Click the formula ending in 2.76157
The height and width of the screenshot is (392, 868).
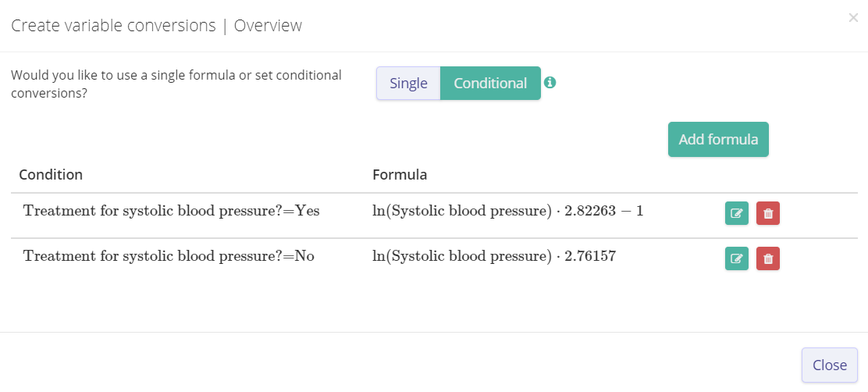coord(494,256)
